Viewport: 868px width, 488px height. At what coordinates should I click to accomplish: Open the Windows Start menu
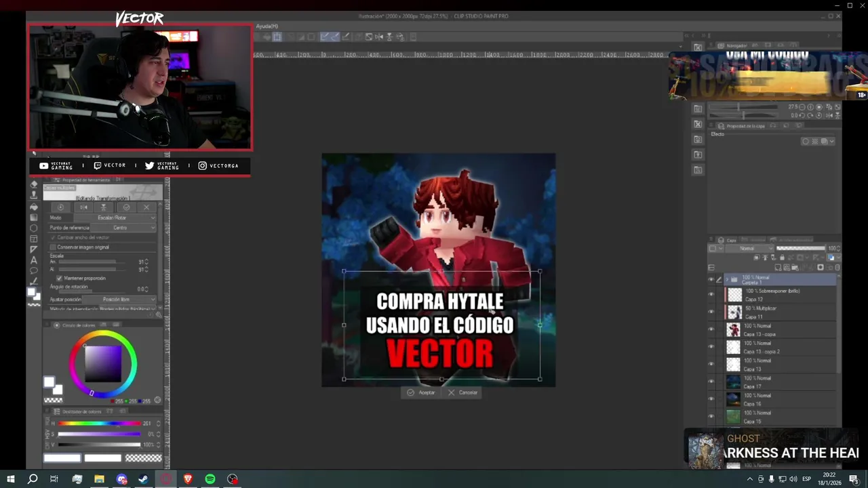click(x=11, y=479)
